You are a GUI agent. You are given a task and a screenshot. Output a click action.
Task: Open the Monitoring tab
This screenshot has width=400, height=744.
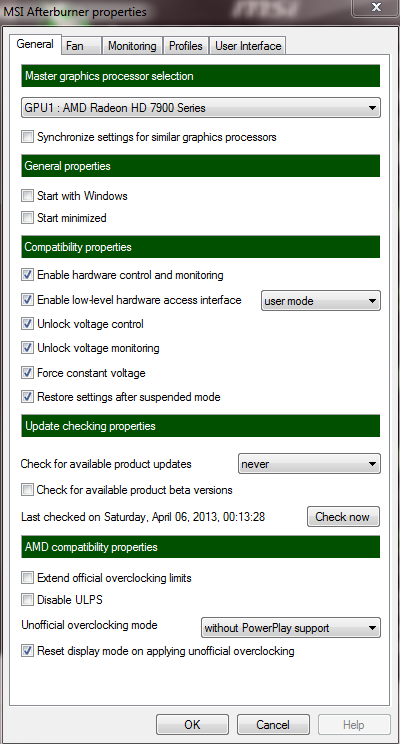(132, 46)
